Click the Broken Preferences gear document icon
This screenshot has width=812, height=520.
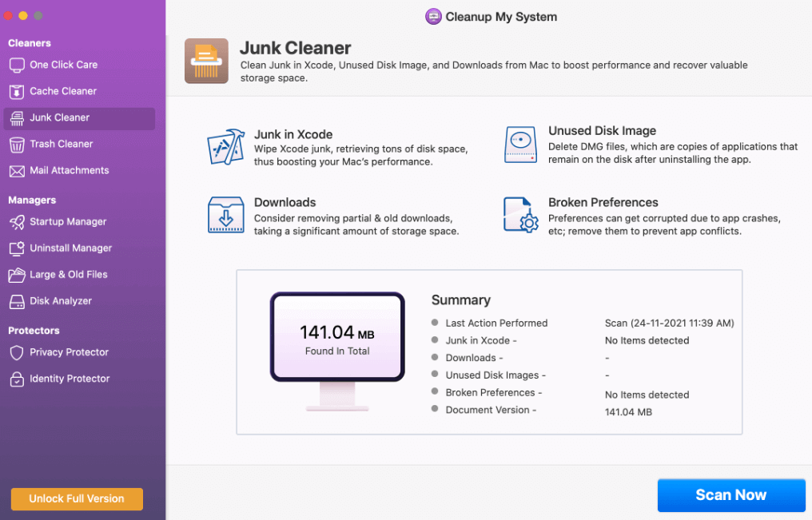(x=521, y=215)
